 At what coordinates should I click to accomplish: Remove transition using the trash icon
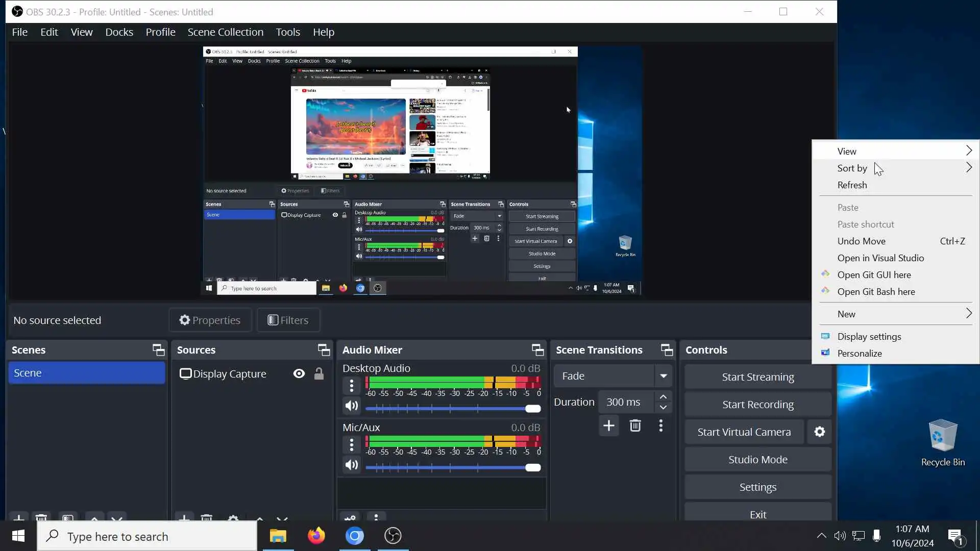(635, 426)
